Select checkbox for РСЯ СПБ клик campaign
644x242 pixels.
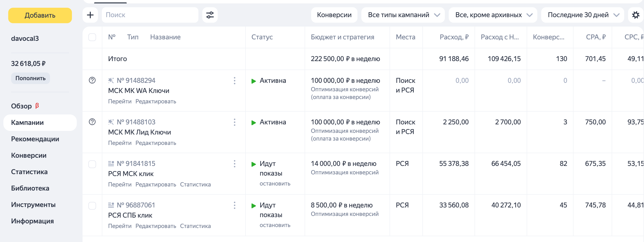pos(92,206)
